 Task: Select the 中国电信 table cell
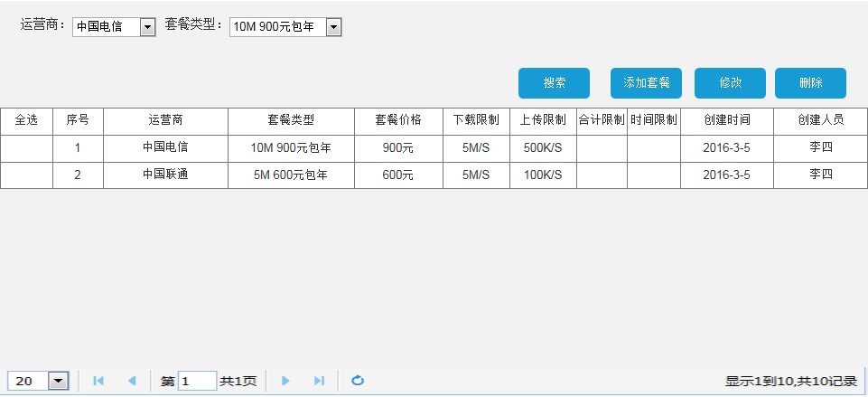[x=165, y=148]
